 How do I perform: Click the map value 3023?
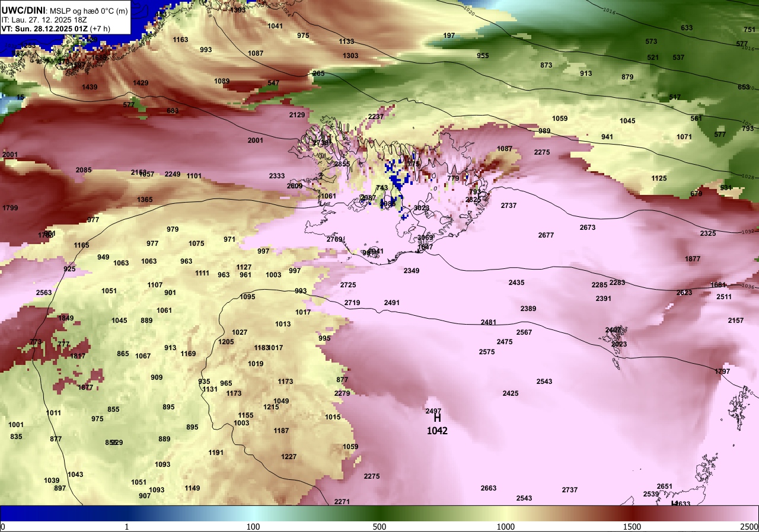tap(422, 208)
